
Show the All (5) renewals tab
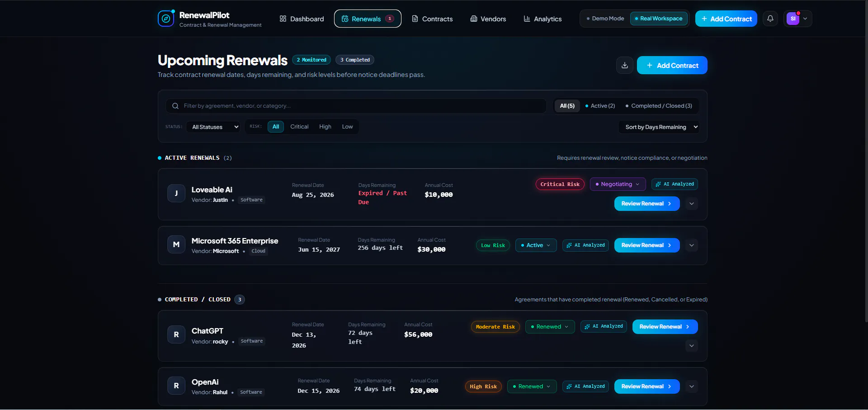[x=567, y=106]
